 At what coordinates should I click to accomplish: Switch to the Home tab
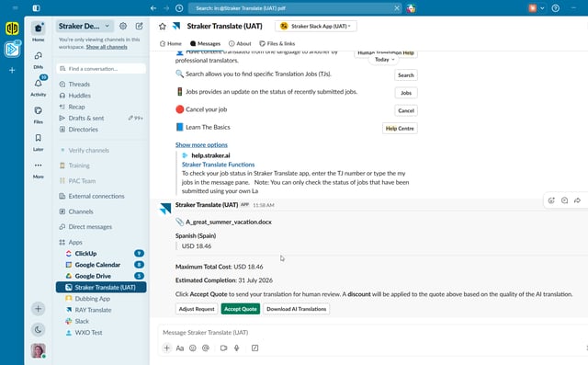[171, 43]
